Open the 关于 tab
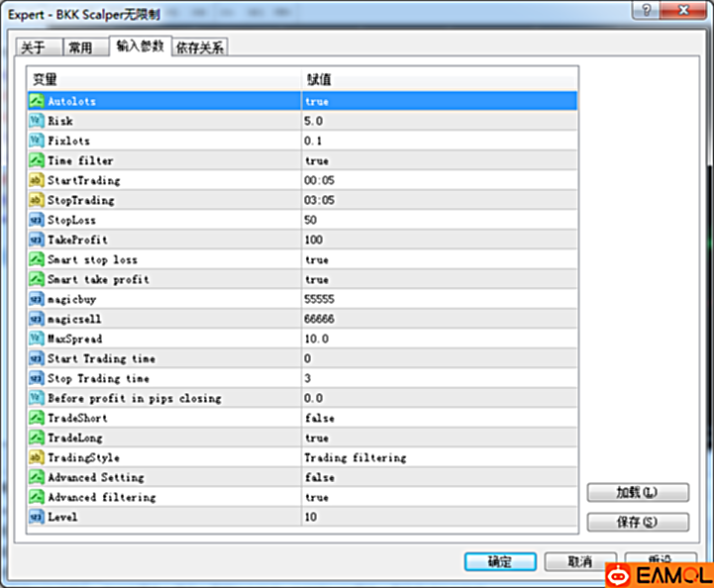Viewport: 714px width, 588px height. [39, 48]
